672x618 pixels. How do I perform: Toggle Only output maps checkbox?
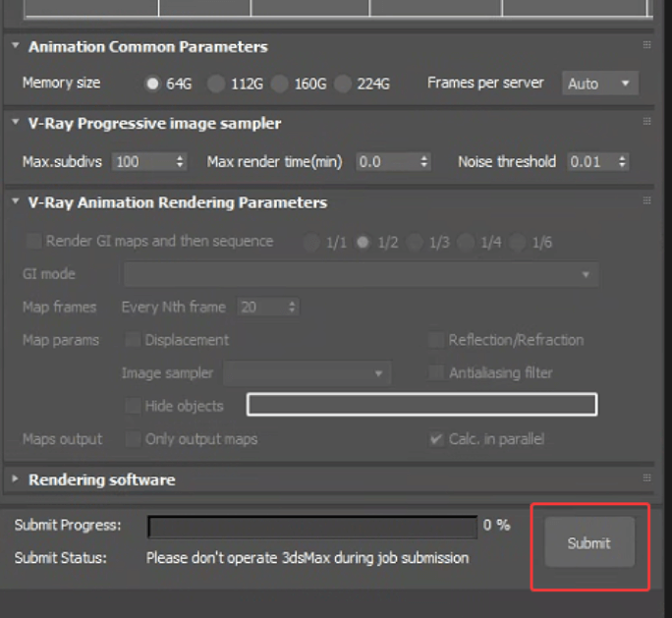tap(133, 439)
